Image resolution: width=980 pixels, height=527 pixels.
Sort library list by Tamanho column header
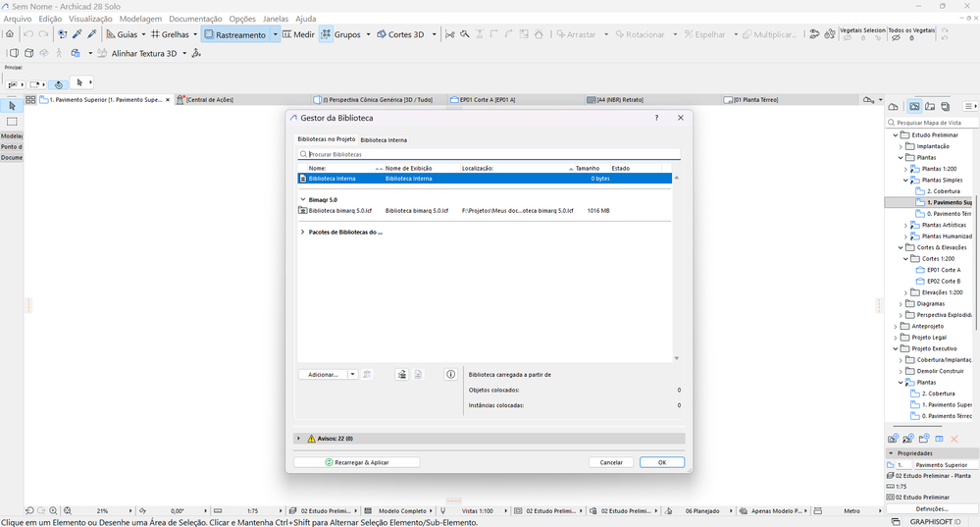(x=587, y=168)
